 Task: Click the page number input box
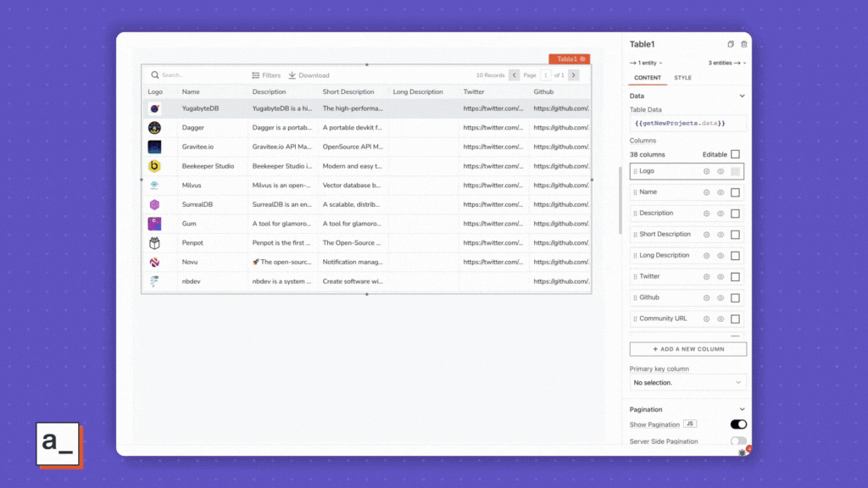tap(545, 75)
